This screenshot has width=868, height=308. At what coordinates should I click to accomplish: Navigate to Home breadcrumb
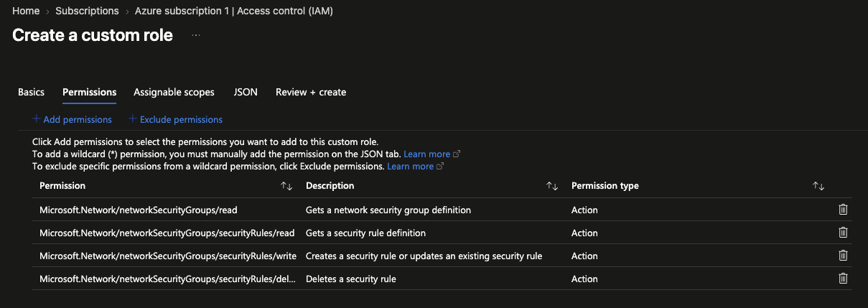[x=26, y=11]
